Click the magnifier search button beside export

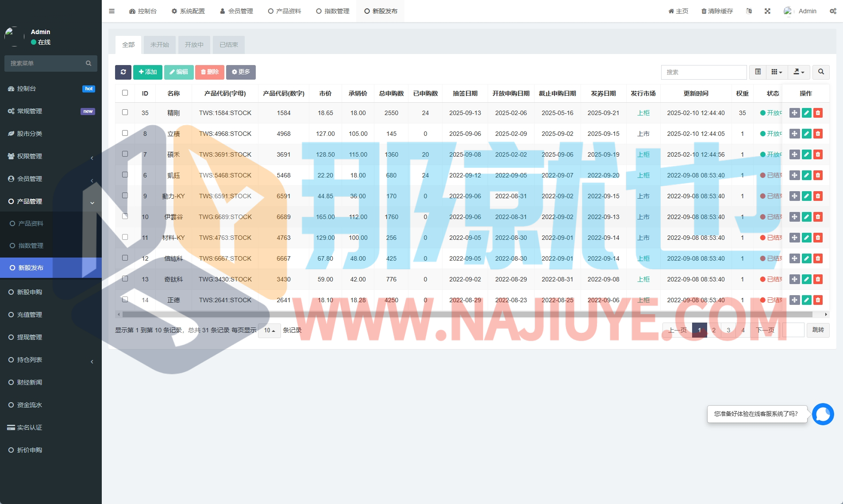coord(821,72)
